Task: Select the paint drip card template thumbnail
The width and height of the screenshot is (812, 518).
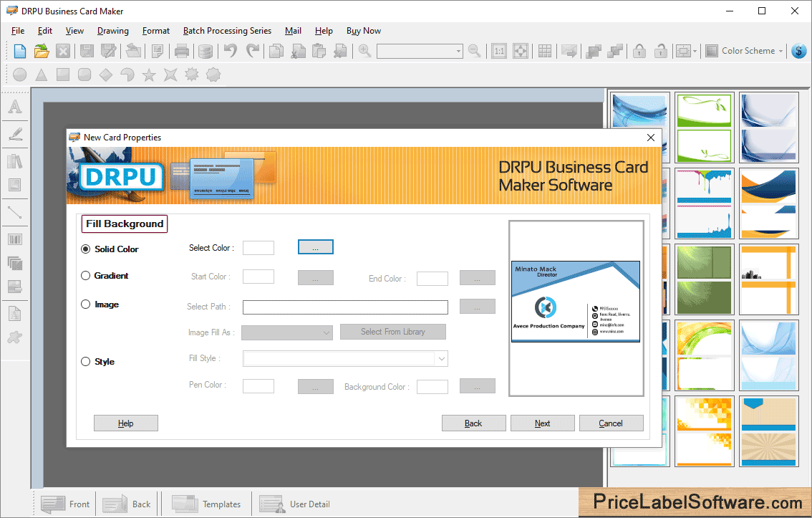Action: pyautogui.click(x=705, y=203)
